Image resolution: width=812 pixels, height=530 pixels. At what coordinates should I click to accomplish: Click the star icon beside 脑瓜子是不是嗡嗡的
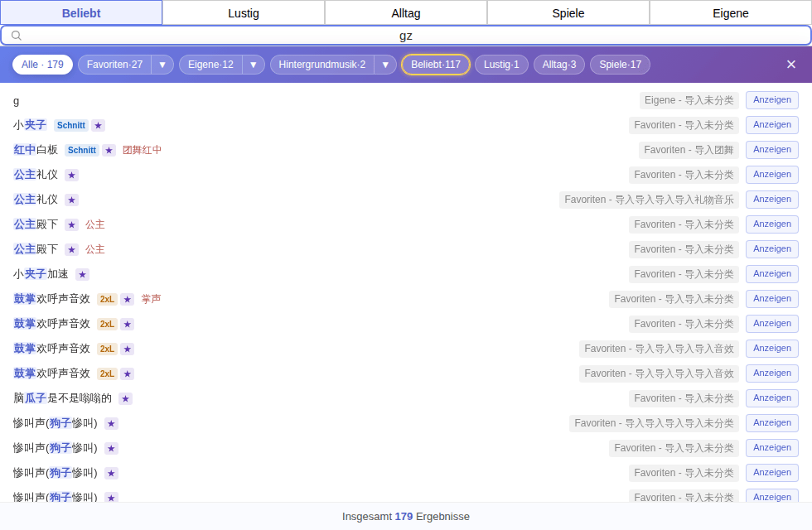(125, 398)
